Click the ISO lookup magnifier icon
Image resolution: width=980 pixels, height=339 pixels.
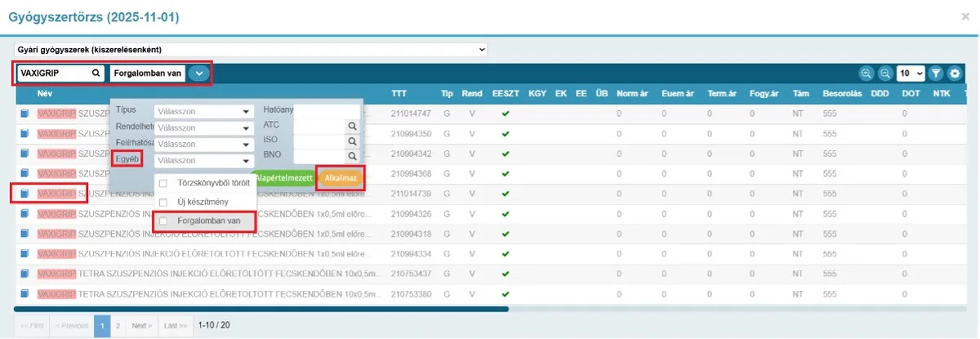click(x=352, y=141)
